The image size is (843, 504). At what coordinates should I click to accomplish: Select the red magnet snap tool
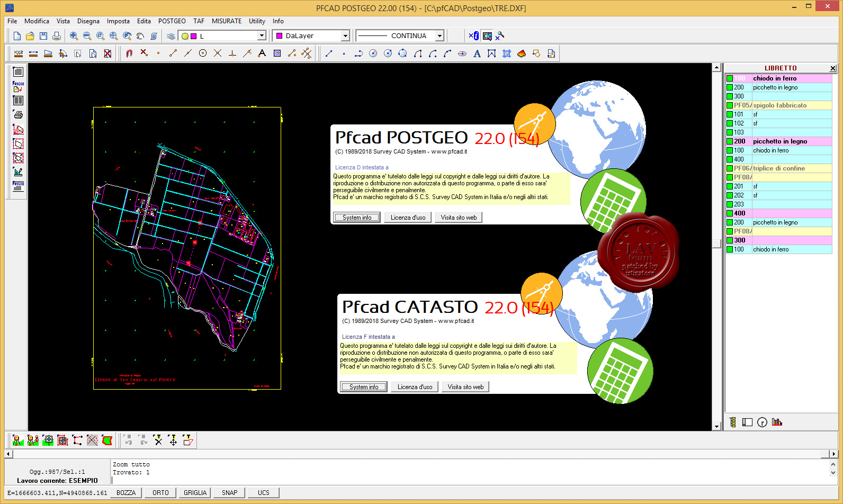(x=129, y=53)
